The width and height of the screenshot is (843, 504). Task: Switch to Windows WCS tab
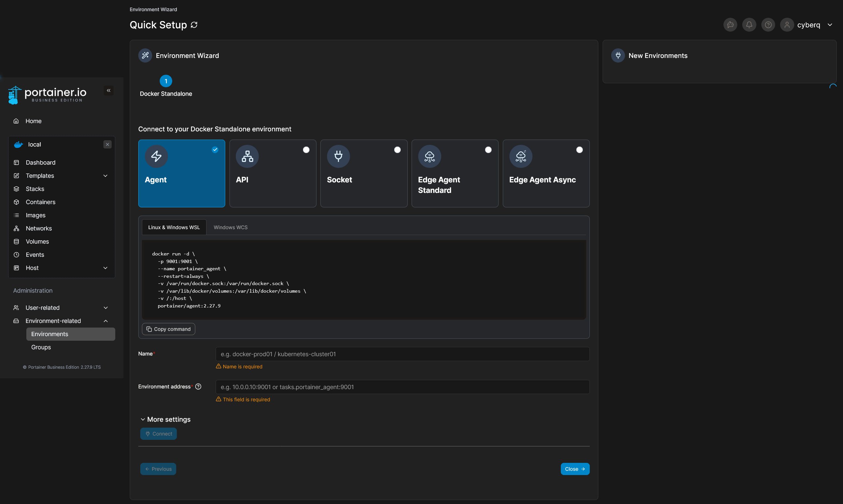coord(231,227)
